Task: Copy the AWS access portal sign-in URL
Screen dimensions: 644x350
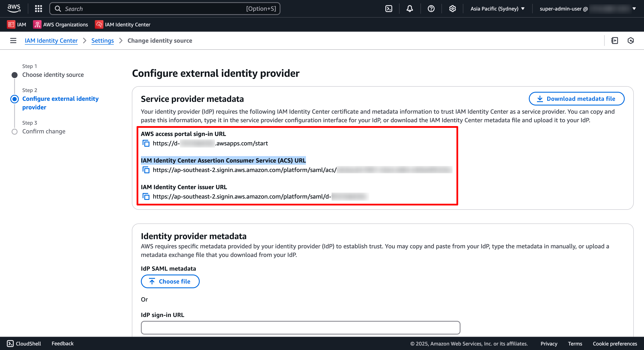Action: coord(146,143)
